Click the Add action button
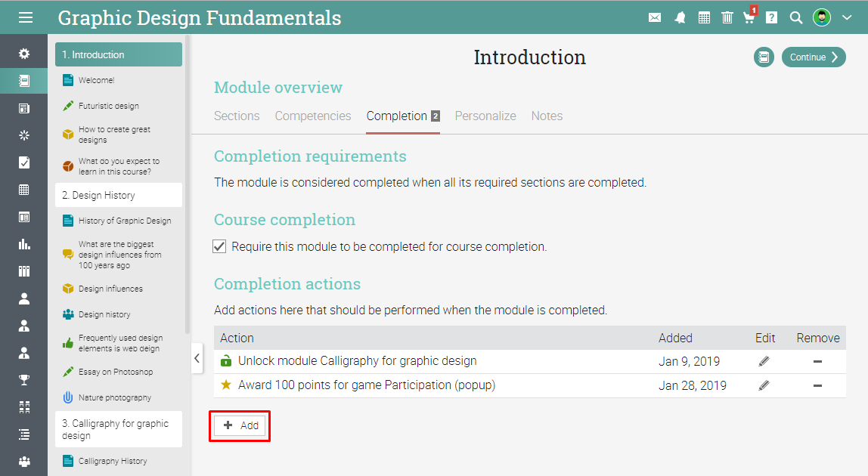The width and height of the screenshot is (868, 476). [241, 425]
